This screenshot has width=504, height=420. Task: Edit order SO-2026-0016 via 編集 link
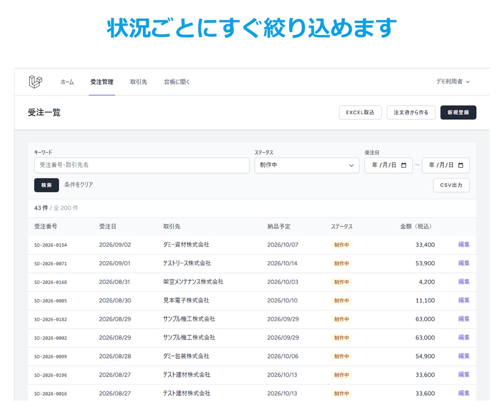point(464,393)
